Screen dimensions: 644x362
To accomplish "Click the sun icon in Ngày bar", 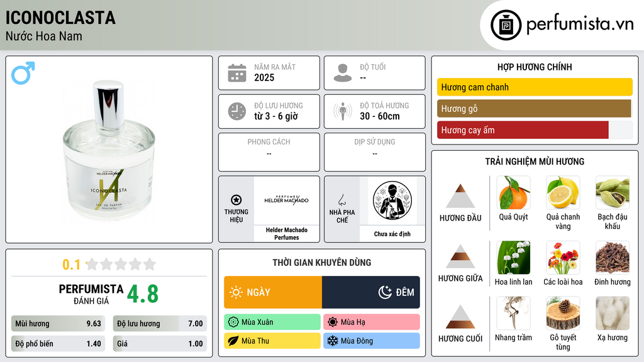I will pos(236,292).
